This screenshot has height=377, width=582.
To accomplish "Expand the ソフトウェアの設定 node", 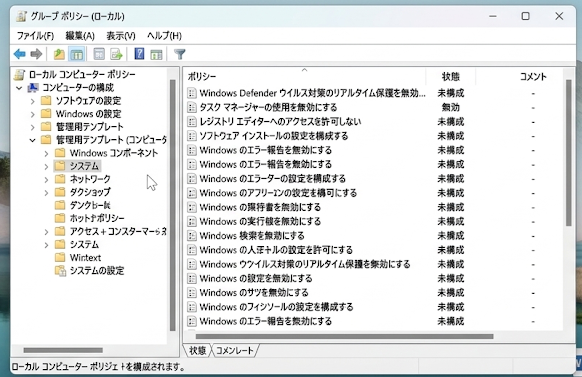I will click(x=33, y=101).
